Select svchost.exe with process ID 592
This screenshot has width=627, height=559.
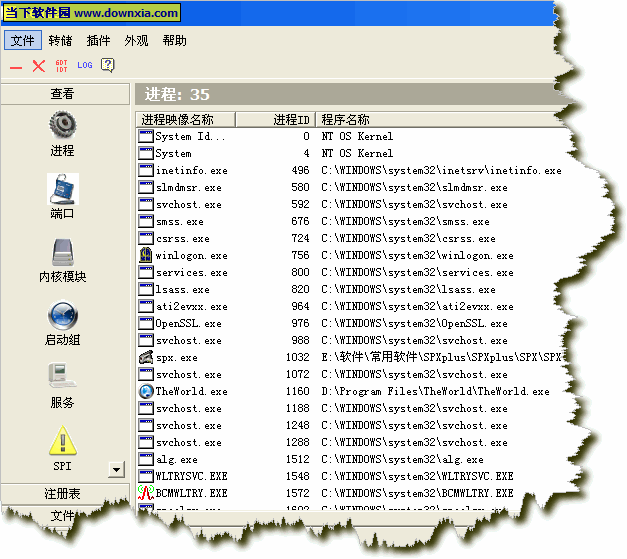pyautogui.click(x=350, y=204)
